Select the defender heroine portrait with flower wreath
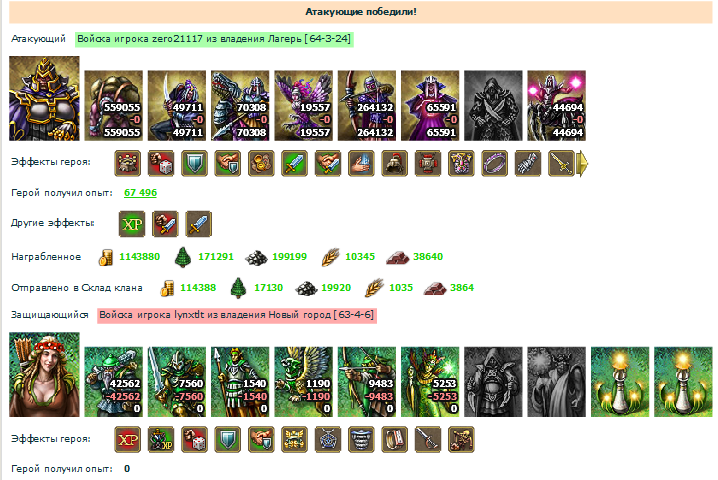The height and width of the screenshot is (480, 718). [44, 375]
